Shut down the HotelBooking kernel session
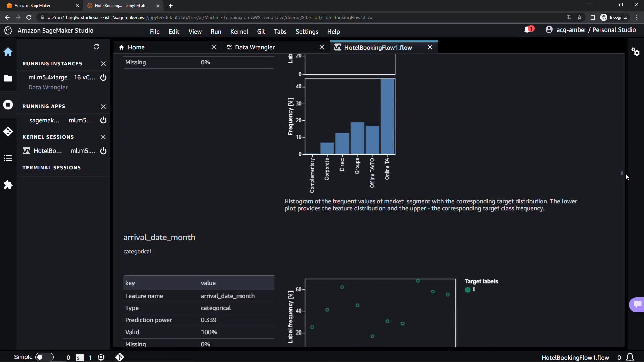This screenshot has height=362, width=644. click(103, 151)
